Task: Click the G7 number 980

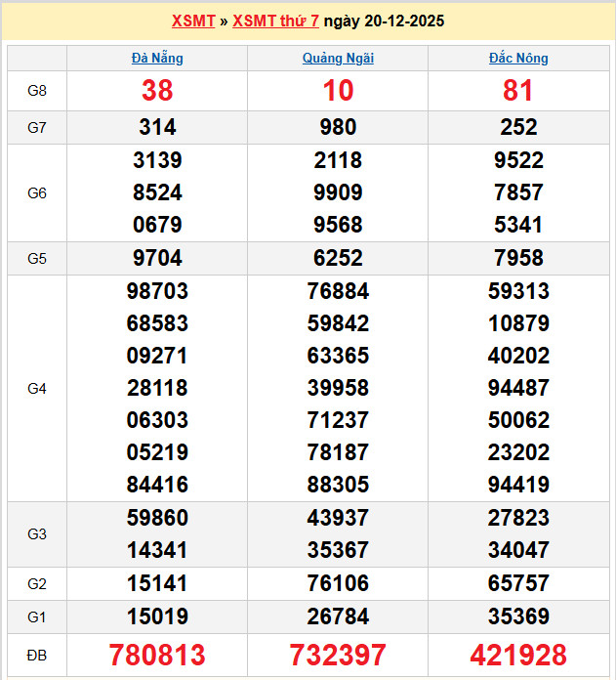Action: click(338, 127)
